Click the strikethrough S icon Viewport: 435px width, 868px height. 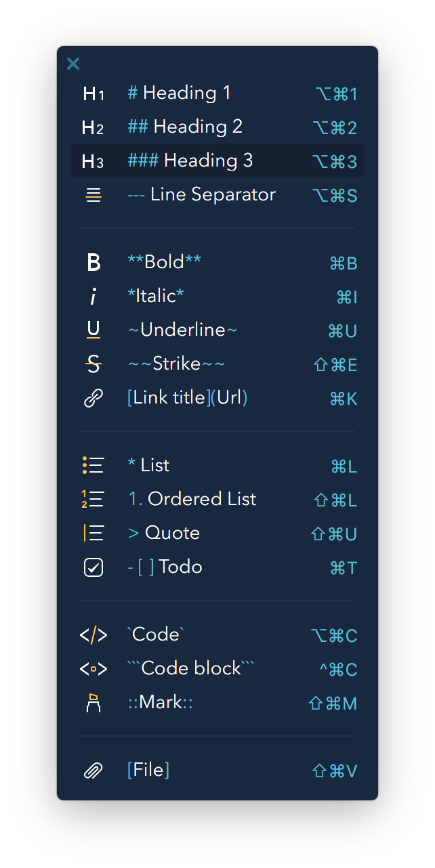(x=94, y=365)
